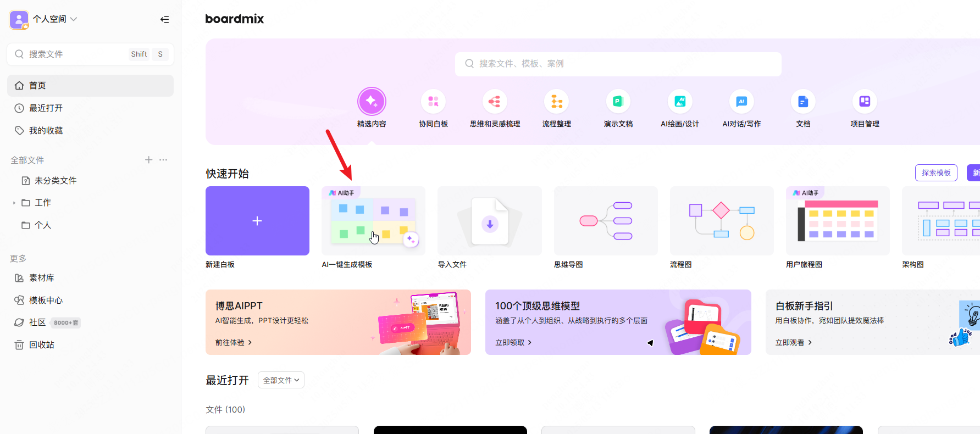Select the AI绘画/设计 category icon
This screenshot has width=980, height=434.
click(x=680, y=102)
